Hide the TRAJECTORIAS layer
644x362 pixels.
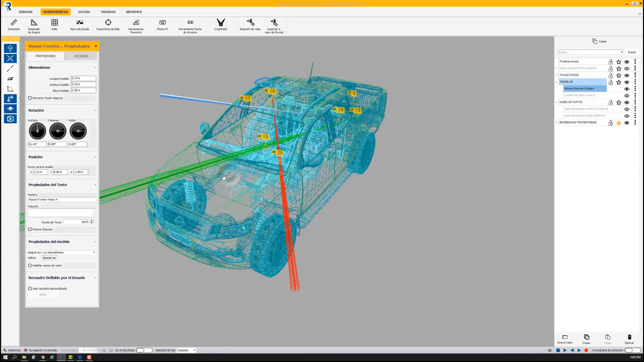pos(627,75)
